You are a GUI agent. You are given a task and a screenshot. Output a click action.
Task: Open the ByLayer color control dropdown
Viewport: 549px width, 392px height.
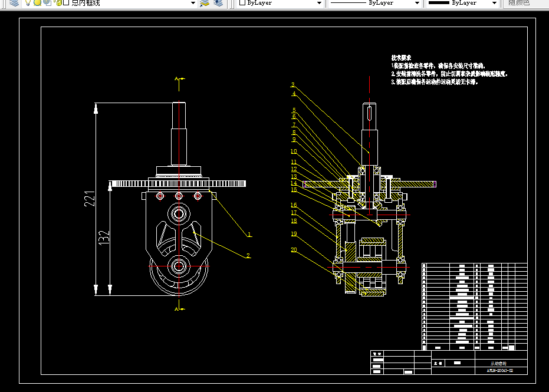(x=319, y=3)
